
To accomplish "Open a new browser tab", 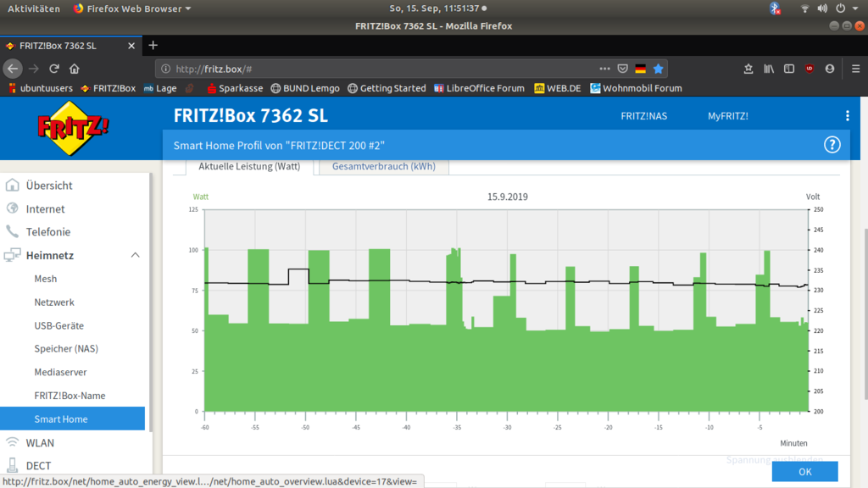I will pyautogui.click(x=153, y=46).
